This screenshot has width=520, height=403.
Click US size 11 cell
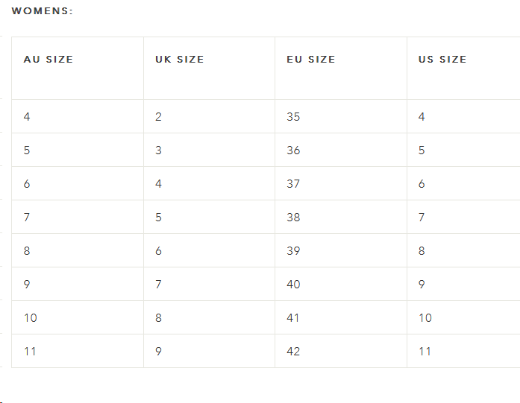(463, 351)
